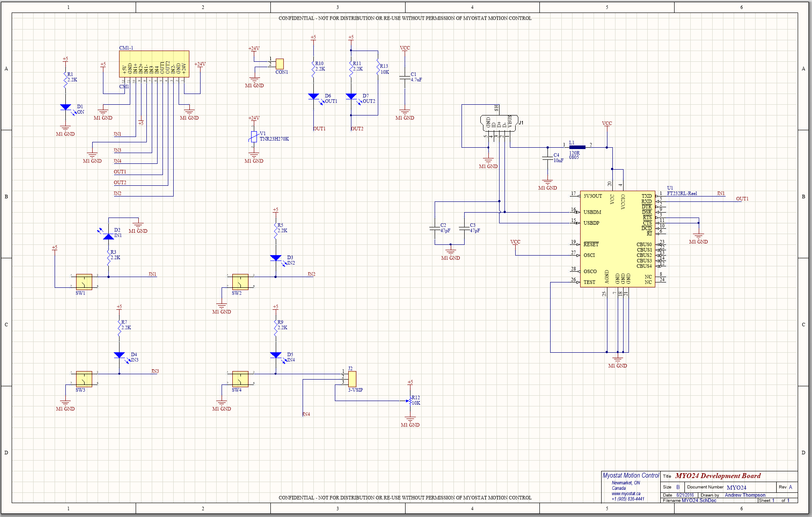The width and height of the screenshot is (812, 517).
Task: Click the MYO24 Development Board title
Action: [718, 476]
